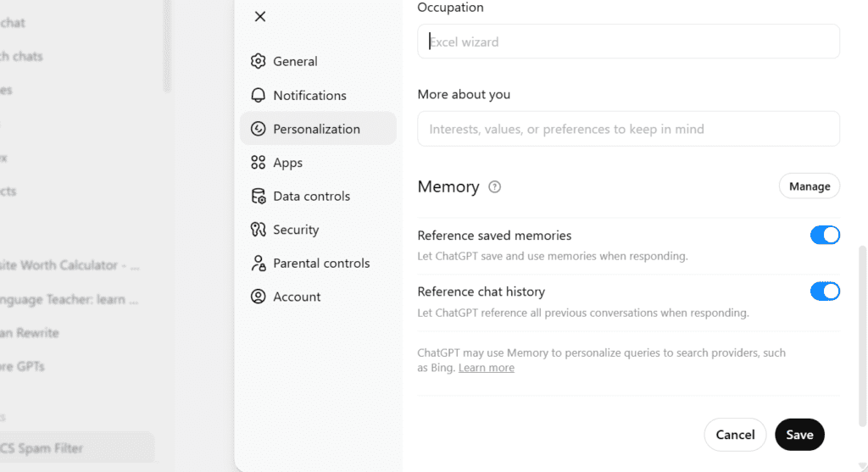Screen dimensions: 868x472
Task: Click the Memory section heading
Action: (x=448, y=187)
